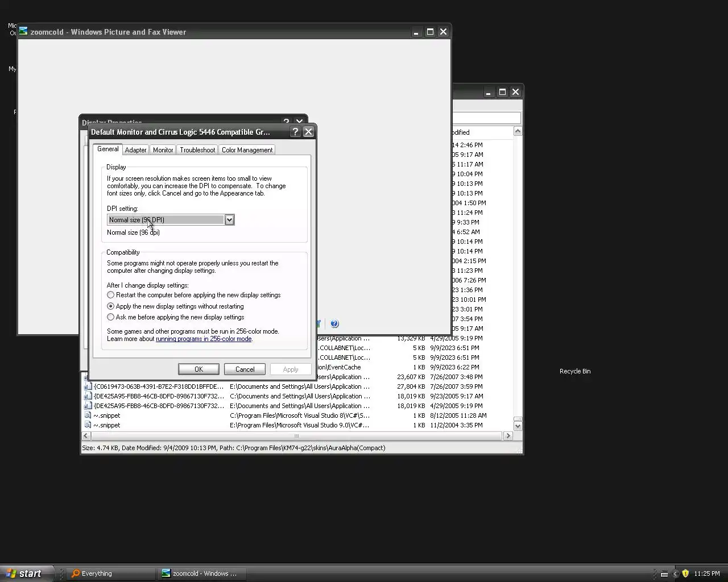Click the taskbar clock showing 11:25 PM
The height and width of the screenshot is (582, 728).
click(x=706, y=573)
